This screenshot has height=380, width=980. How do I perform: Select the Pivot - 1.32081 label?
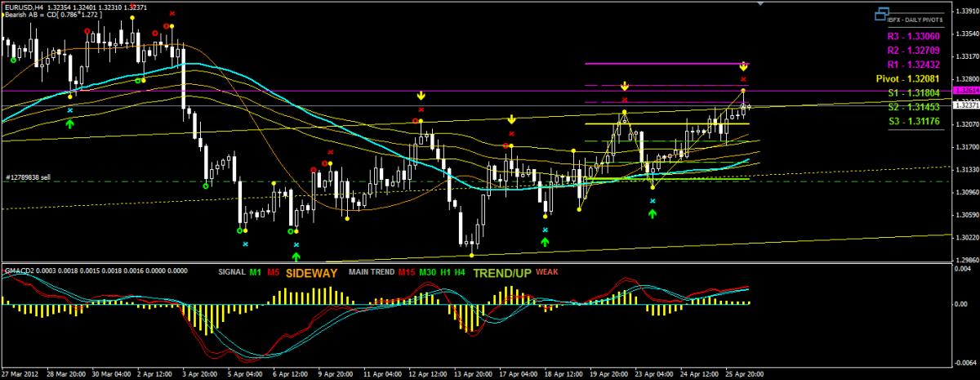[x=907, y=78]
